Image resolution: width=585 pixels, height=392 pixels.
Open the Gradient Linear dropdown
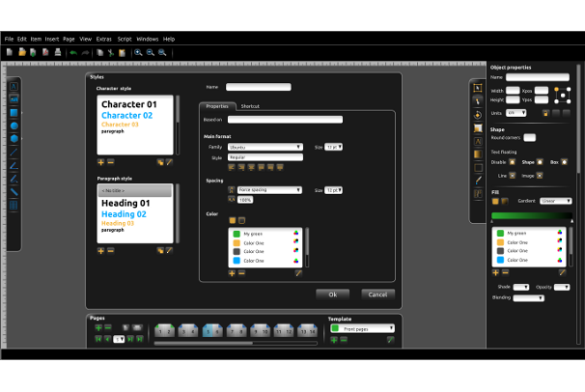(x=553, y=201)
